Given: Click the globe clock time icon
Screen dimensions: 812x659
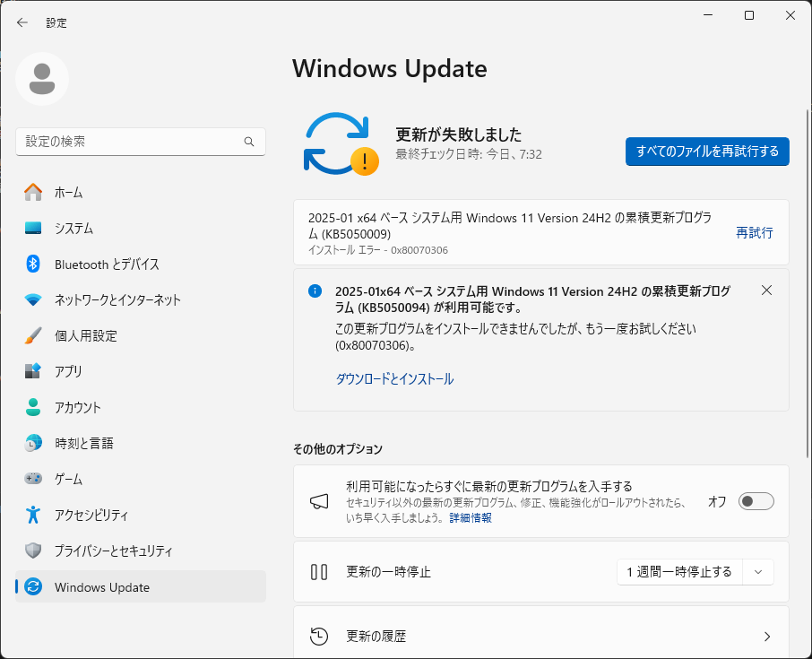Looking at the screenshot, I should [x=33, y=443].
